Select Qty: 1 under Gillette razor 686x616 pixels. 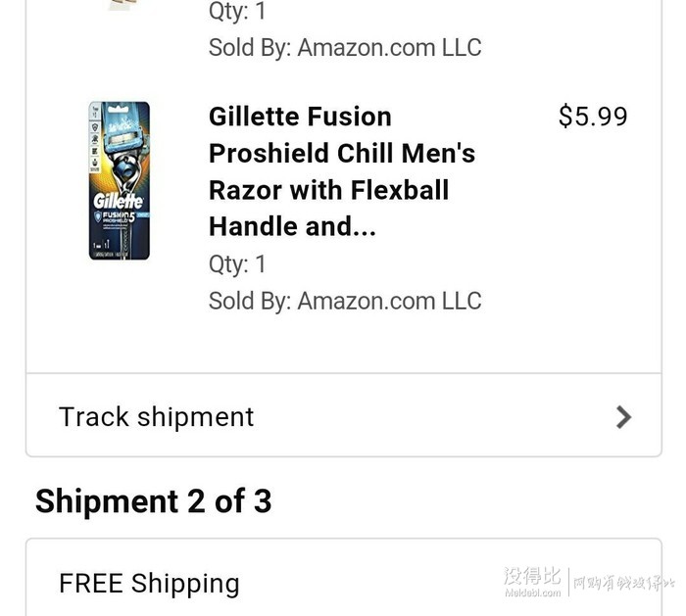pyautogui.click(x=237, y=264)
